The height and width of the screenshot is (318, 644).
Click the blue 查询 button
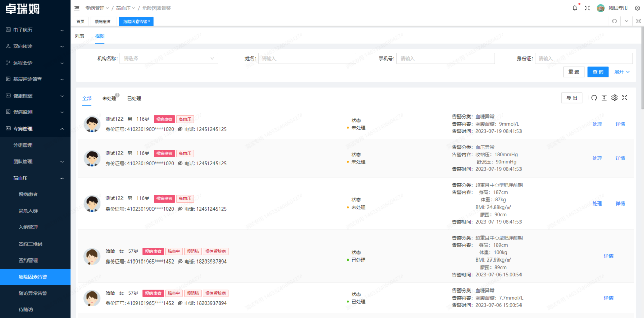598,72
